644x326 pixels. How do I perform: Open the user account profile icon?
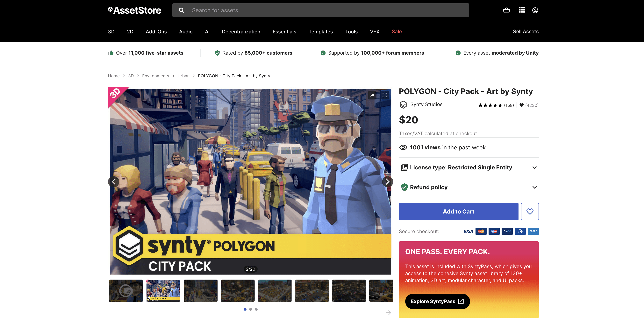click(535, 10)
